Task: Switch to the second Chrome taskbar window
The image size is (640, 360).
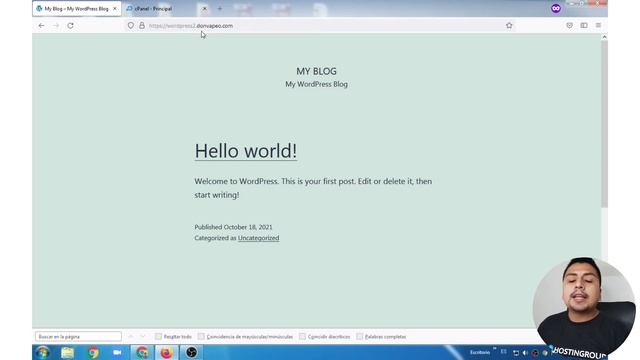Action: 142,352
